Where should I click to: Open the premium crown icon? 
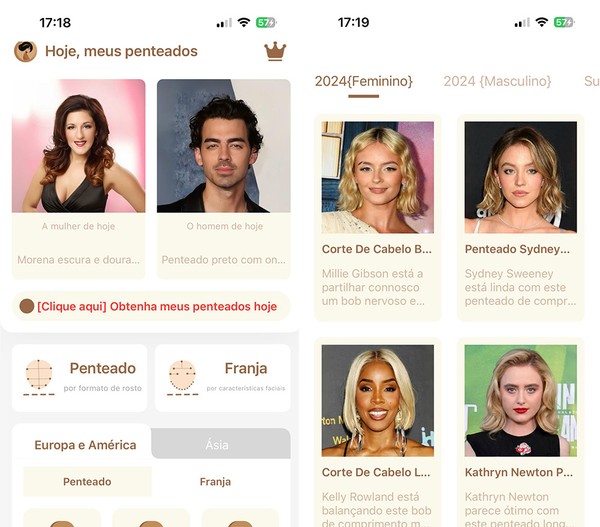[x=275, y=51]
